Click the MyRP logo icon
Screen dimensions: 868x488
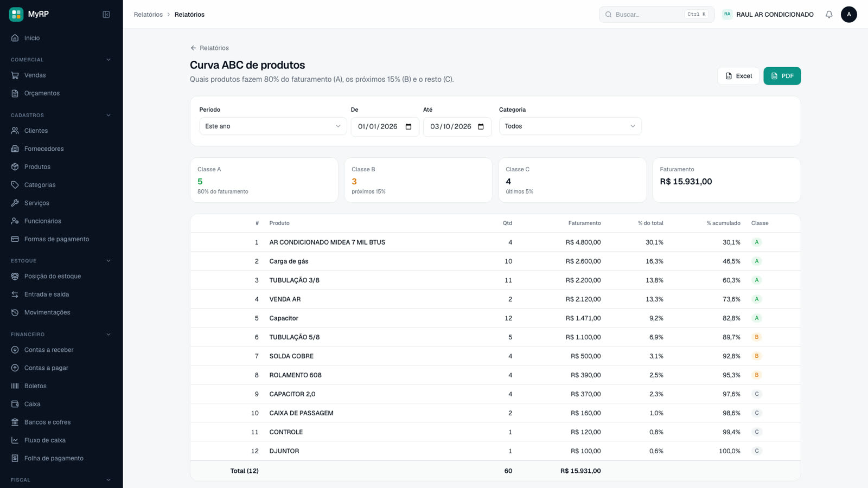(x=16, y=14)
